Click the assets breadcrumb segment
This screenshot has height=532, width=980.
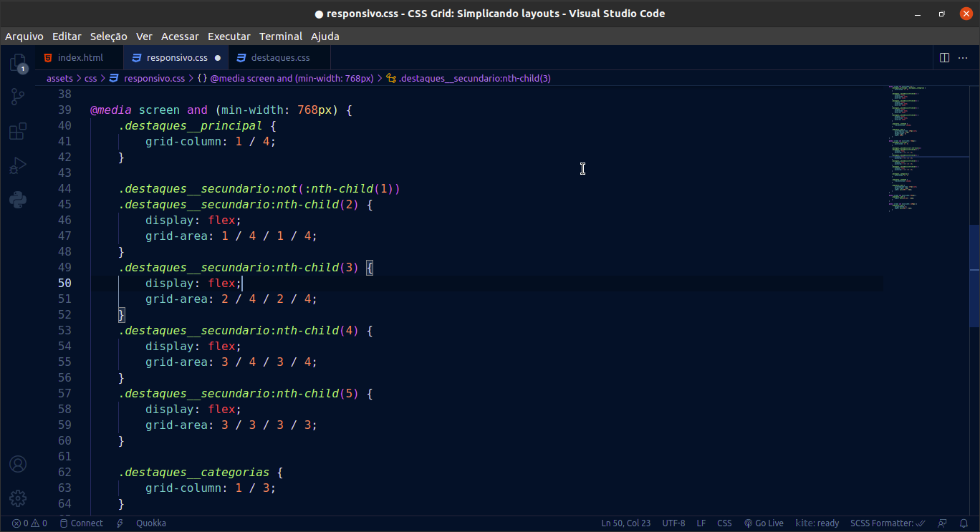pyautogui.click(x=60, y=78)
